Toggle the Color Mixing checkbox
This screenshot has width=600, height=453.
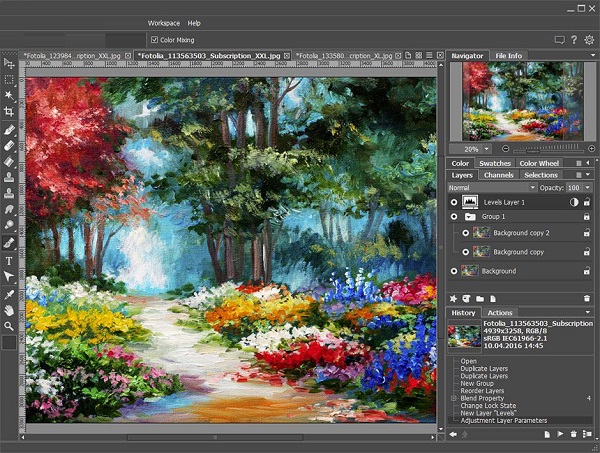click(154, 40)
